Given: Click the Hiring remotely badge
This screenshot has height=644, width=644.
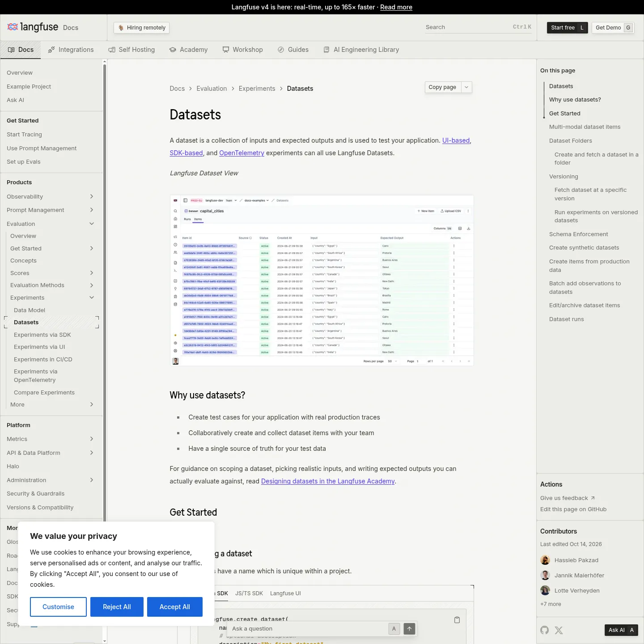Looking at the screenshot, I should [141, 28].
